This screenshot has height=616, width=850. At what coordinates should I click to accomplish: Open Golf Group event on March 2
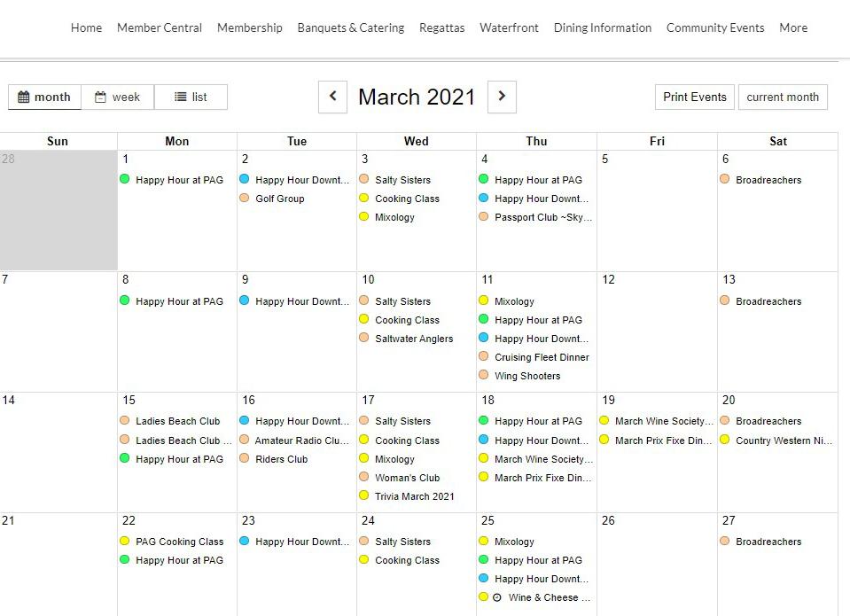[x=280, y=199]
